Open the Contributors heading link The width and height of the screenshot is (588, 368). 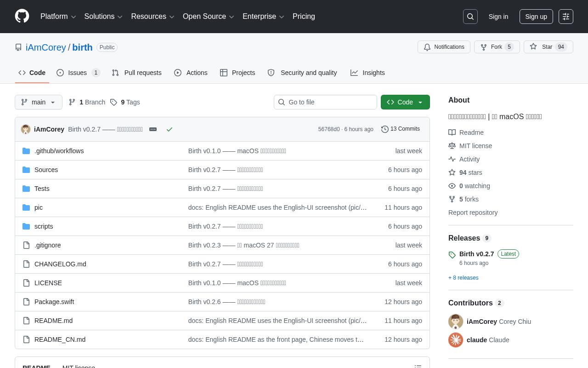(x=476, y=303)
